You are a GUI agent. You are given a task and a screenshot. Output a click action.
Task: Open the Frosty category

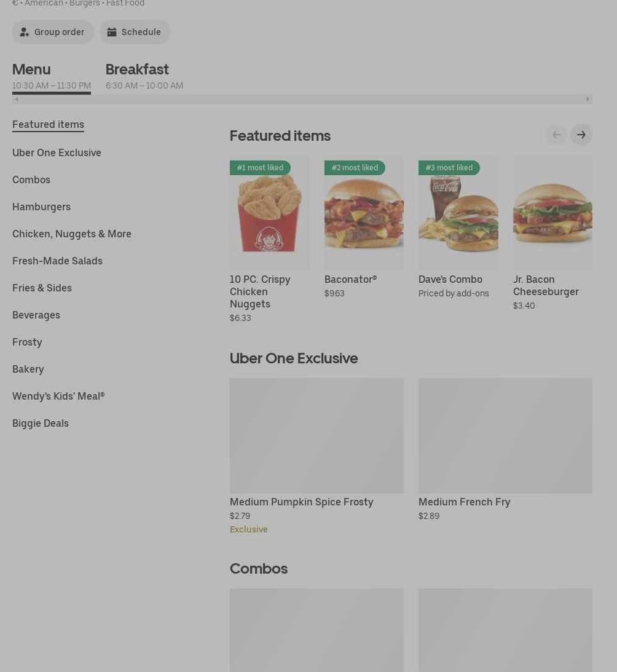pos(27,342)
